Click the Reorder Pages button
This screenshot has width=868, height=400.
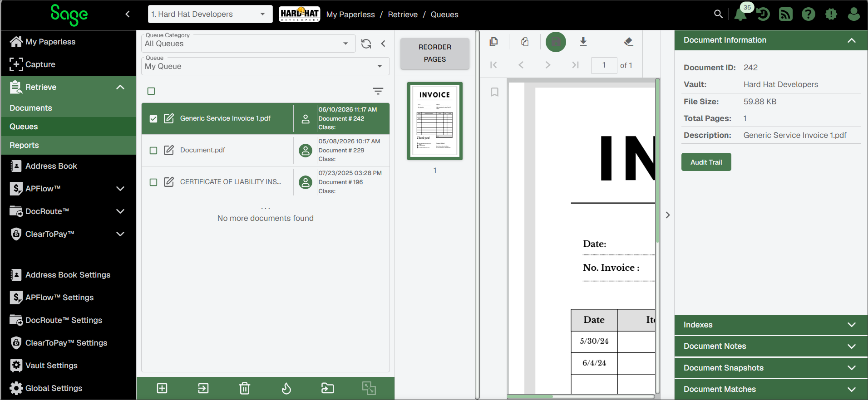pos(435,53)
